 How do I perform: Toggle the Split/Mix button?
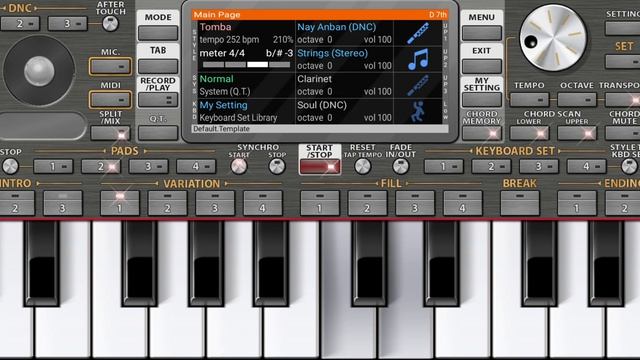click(x=110, y=133)
